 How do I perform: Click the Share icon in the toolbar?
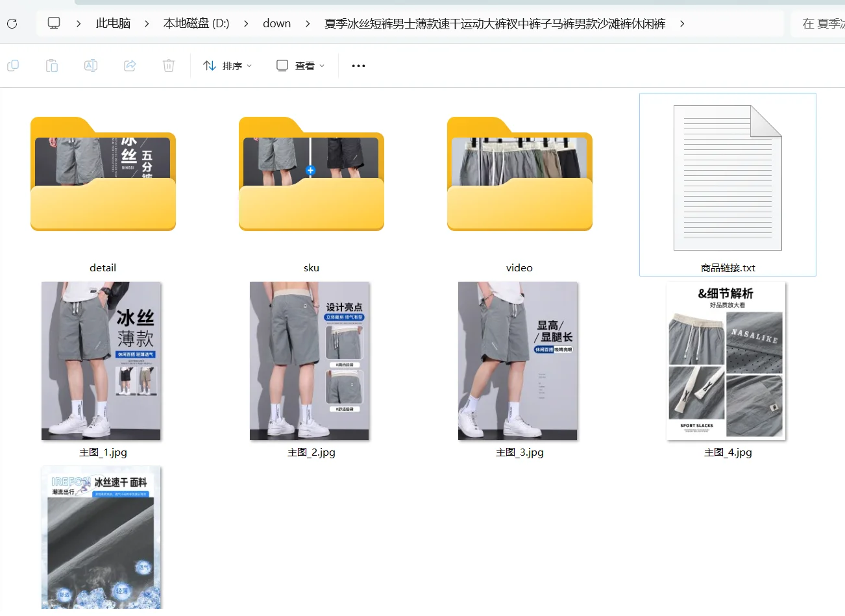[129, 65]
